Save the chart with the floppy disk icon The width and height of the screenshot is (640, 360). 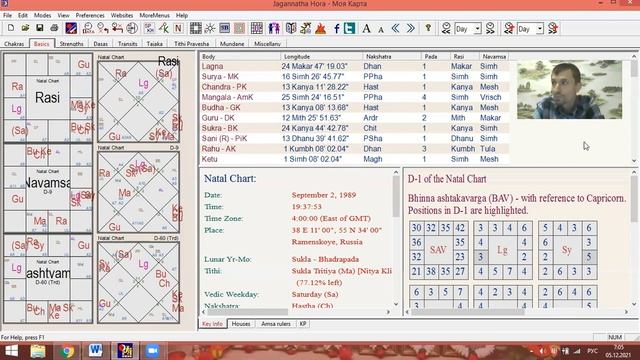[40, 28]
